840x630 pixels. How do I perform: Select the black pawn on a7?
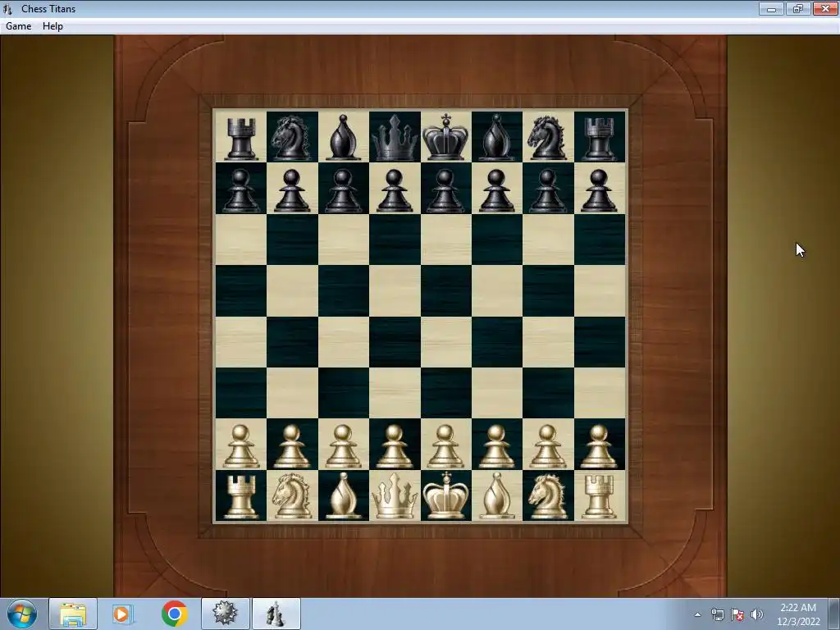click(x=241, y=190)
